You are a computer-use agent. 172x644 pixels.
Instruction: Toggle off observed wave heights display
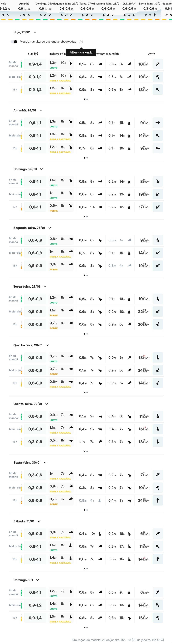pyautogui.click(x=14, y=42)
